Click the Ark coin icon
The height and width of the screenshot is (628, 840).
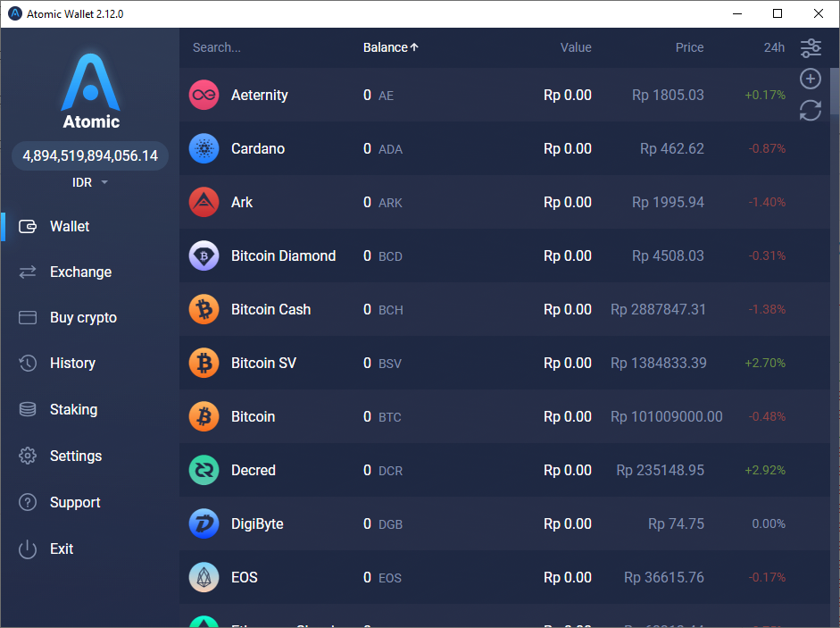click(204, 202)
